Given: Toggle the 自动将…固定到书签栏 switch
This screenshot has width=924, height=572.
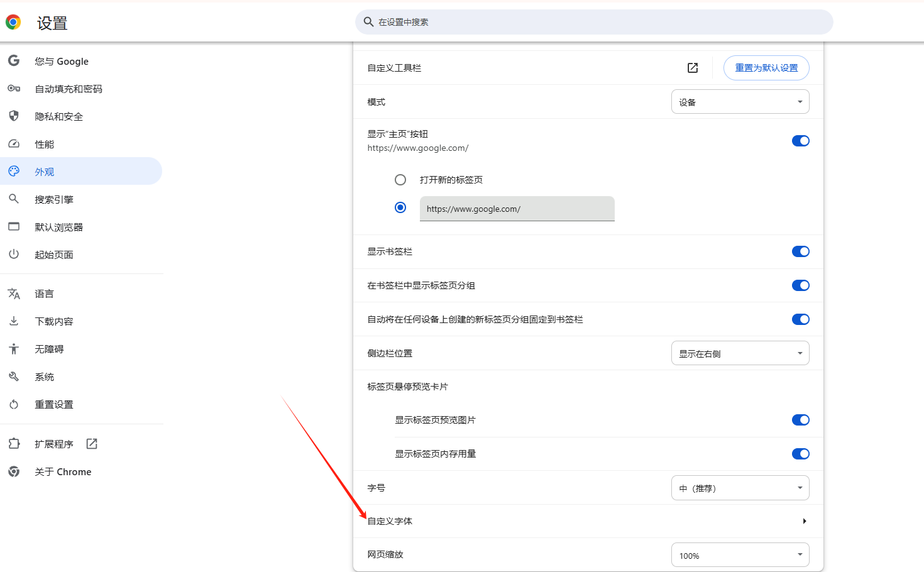Looking at the screenshot, I should 801,319.
